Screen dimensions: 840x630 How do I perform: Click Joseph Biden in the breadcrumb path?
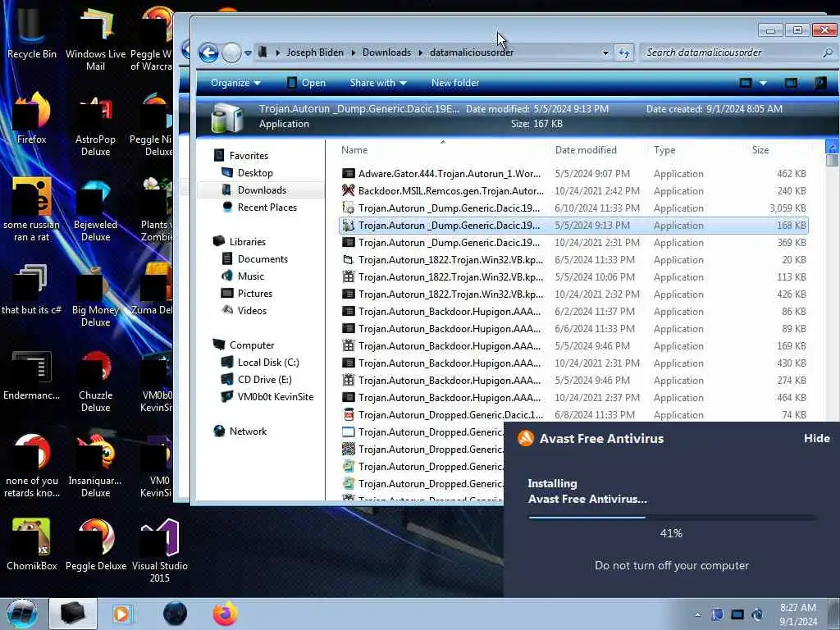(314, 52)
